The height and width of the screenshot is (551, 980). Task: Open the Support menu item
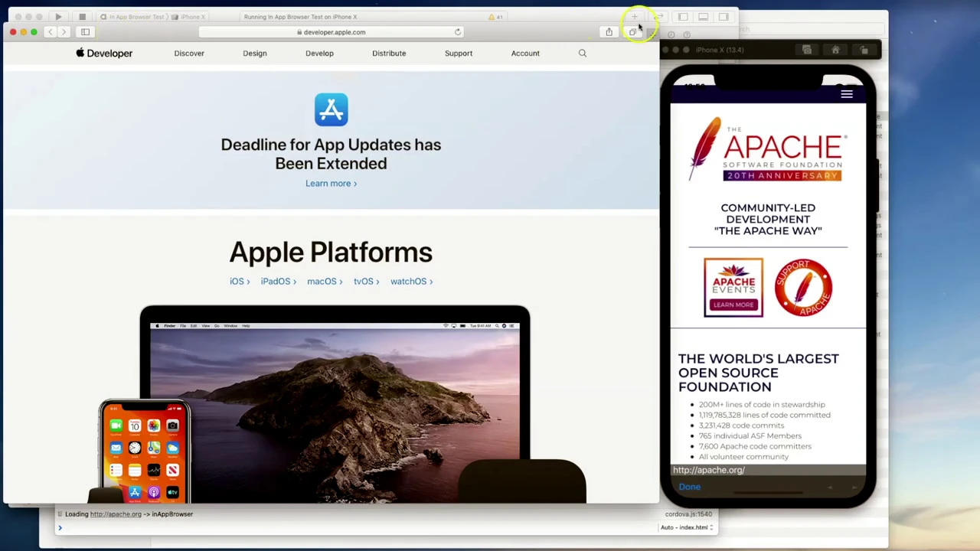click(x=459, y=54)
